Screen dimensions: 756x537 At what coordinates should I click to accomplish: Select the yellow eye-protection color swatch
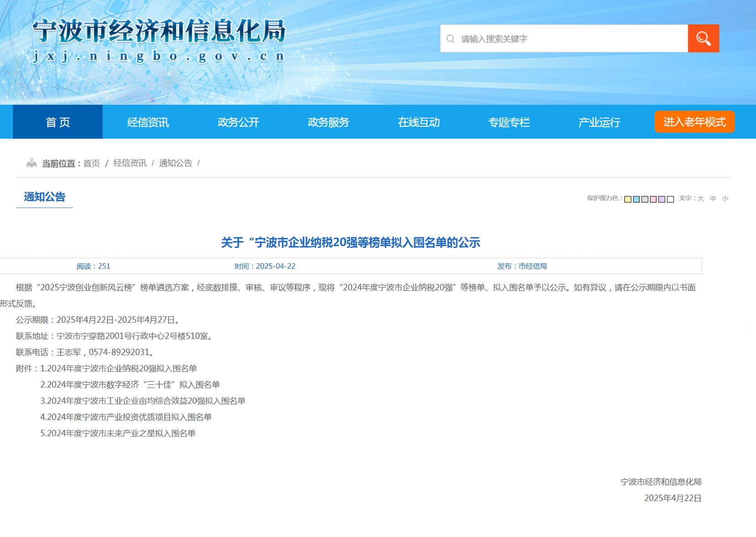(627, 199)
